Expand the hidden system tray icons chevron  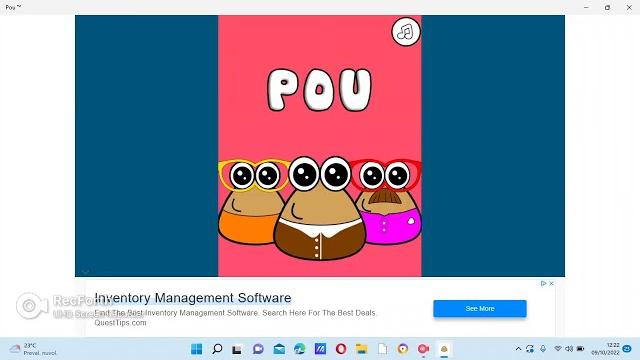coord(518,349)
